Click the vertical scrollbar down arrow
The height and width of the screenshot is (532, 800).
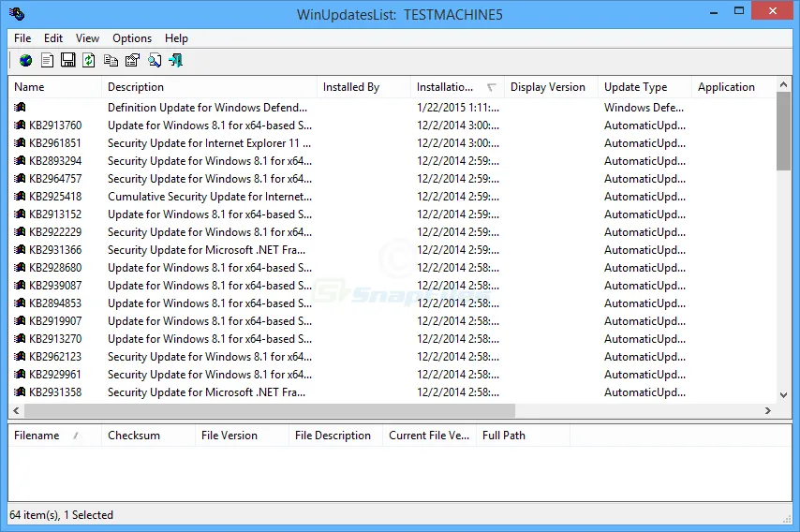(784, 395)
